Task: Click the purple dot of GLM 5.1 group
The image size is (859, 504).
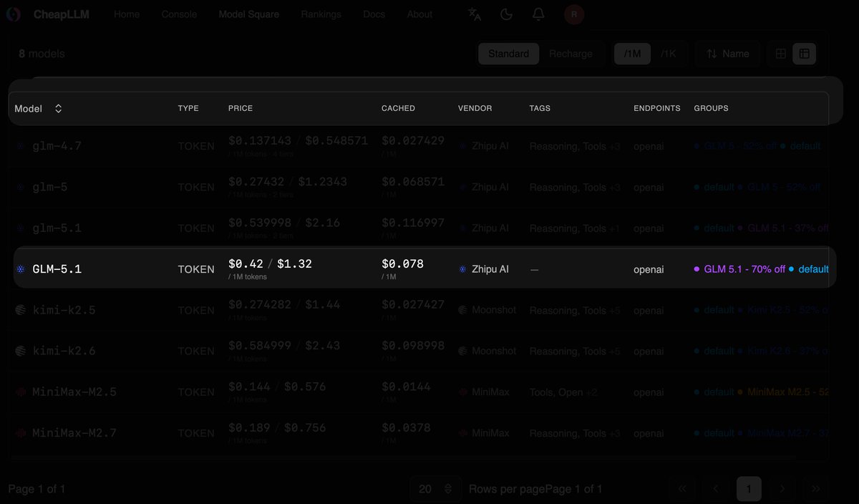Action: pyautogui.click(x=697, y=269)
